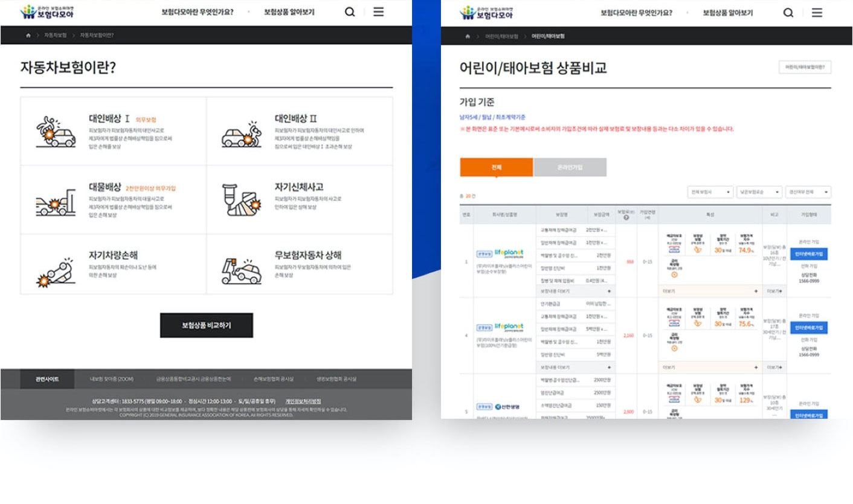Viewport: 853px width, 504px height.
Task: Click the help icon in 보험료 column header
Action: click(x=626, y=217)
